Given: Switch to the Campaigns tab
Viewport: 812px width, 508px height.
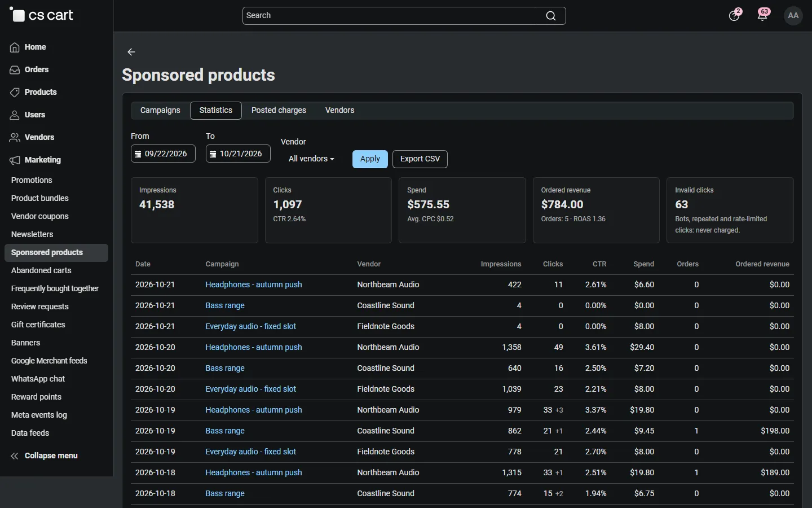Looking at the screenshot, I should pos(160,111).
